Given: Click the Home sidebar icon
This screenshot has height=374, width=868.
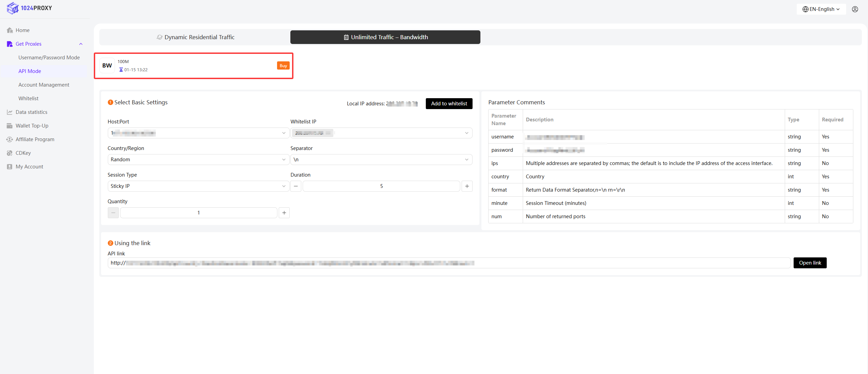Looking at the screenshot, I should coord(10,30).
